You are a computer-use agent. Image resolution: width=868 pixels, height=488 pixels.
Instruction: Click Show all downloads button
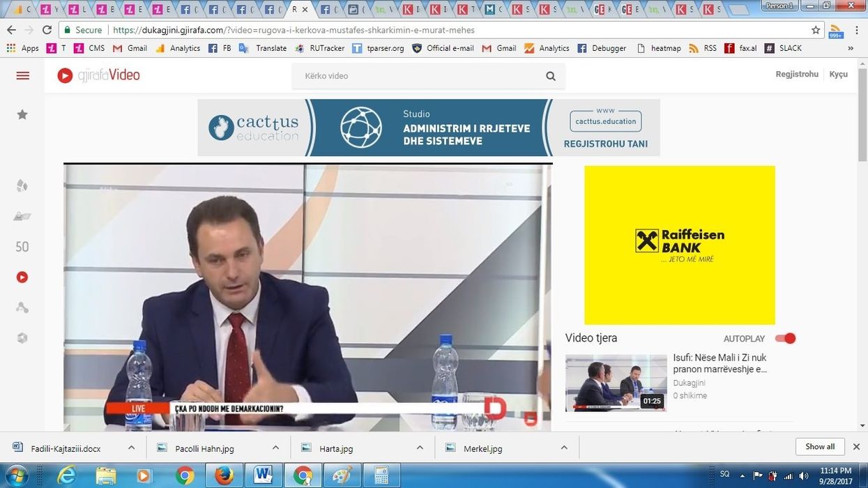[x=820, y=447]
